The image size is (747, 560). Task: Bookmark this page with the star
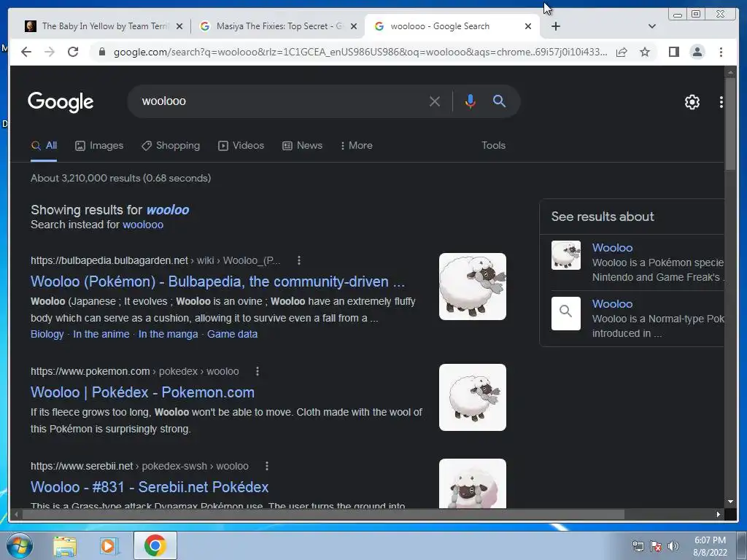tap(645, 52)
